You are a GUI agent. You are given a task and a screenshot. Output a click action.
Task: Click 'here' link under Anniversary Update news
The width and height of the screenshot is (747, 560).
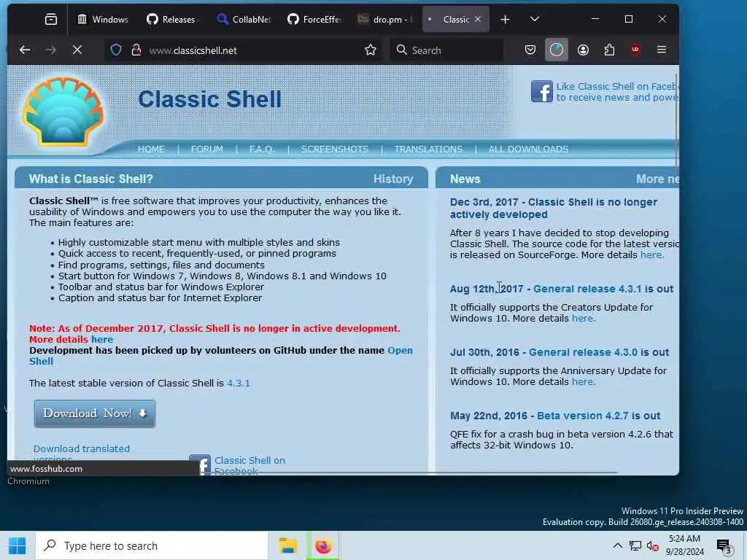[x=582, y=382]
